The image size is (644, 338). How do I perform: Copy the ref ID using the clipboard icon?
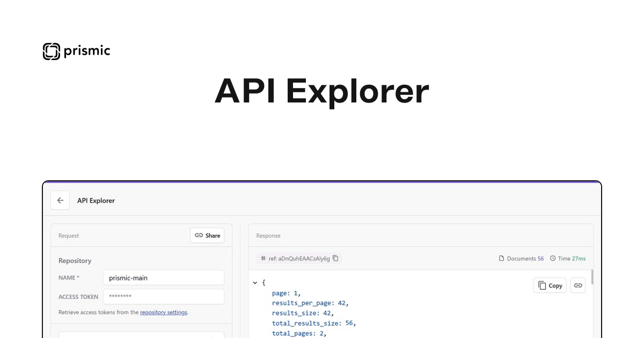click(x=335, y=258)
